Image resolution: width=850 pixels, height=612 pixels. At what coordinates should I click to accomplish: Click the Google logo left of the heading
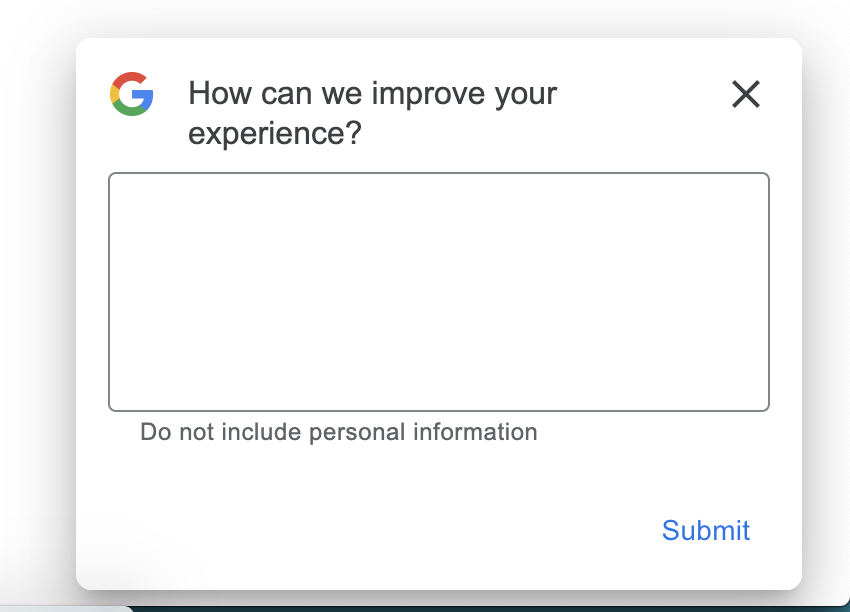132,94
